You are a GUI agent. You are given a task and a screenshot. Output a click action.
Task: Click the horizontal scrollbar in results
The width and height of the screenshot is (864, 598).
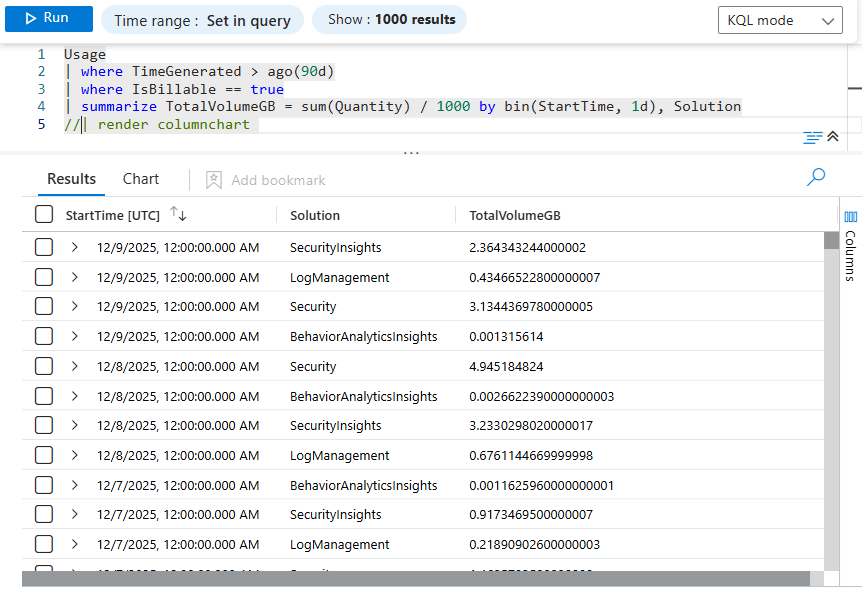(415, 579)
